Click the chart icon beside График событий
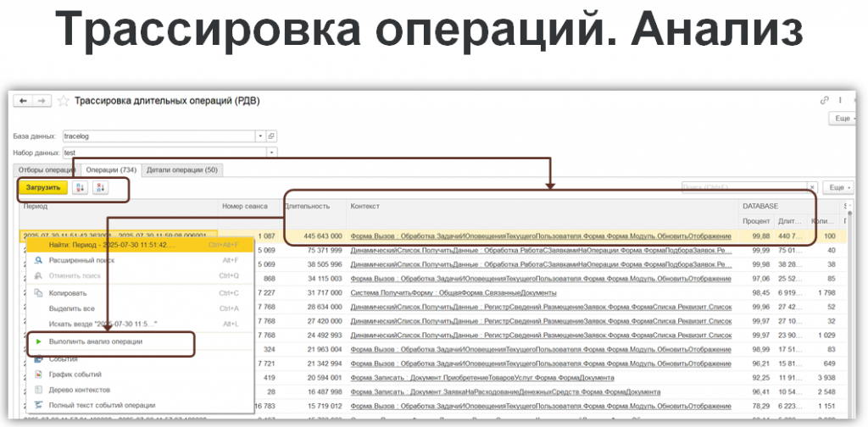This screenshot has width=868, height=427. click(38, 374)
